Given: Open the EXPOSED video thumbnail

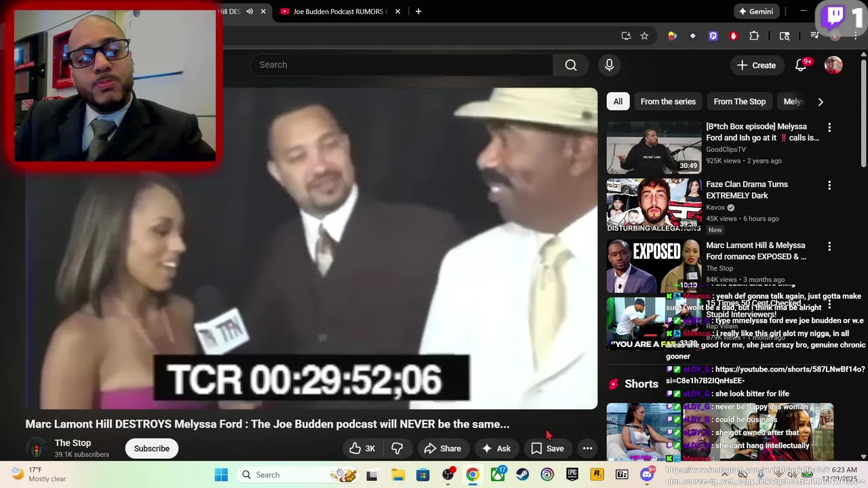Looking at the screenshot, I should (654, 266).
